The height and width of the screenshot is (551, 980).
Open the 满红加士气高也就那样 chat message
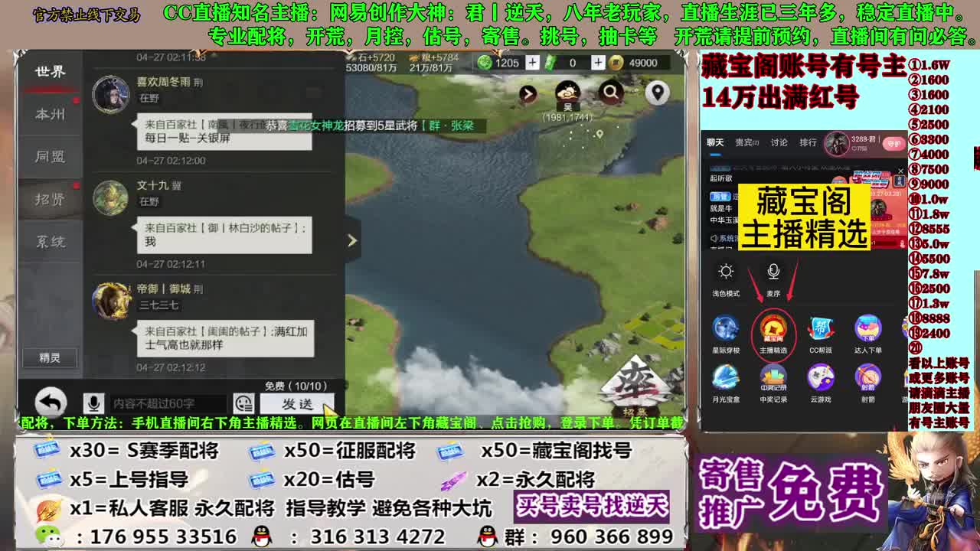coord(225,338)
